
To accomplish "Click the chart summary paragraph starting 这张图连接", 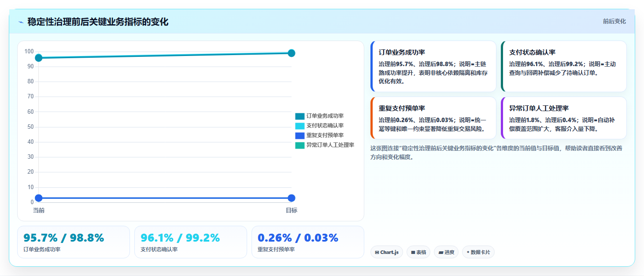I will 496,153.
